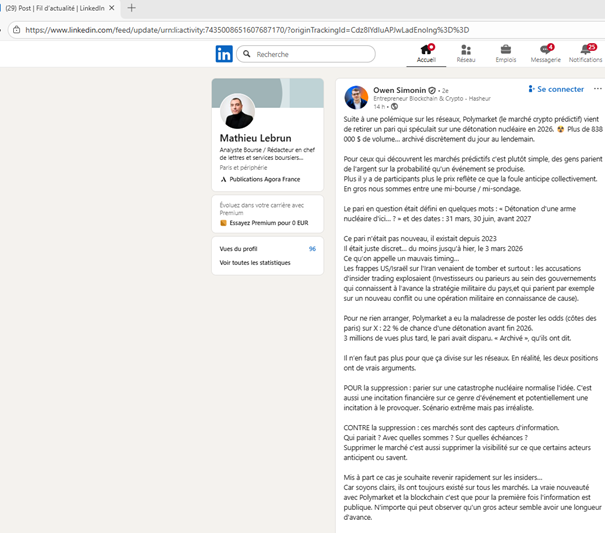
Task: Click the '14 h' post timestamp
Action: coord(379,107)
